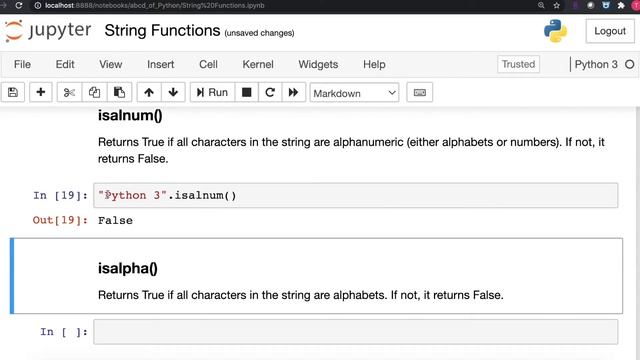The width and height of the screenshot is (640, 360).
Task: Click the empty In [ ] prompt
Action: (x=64, y=332)
